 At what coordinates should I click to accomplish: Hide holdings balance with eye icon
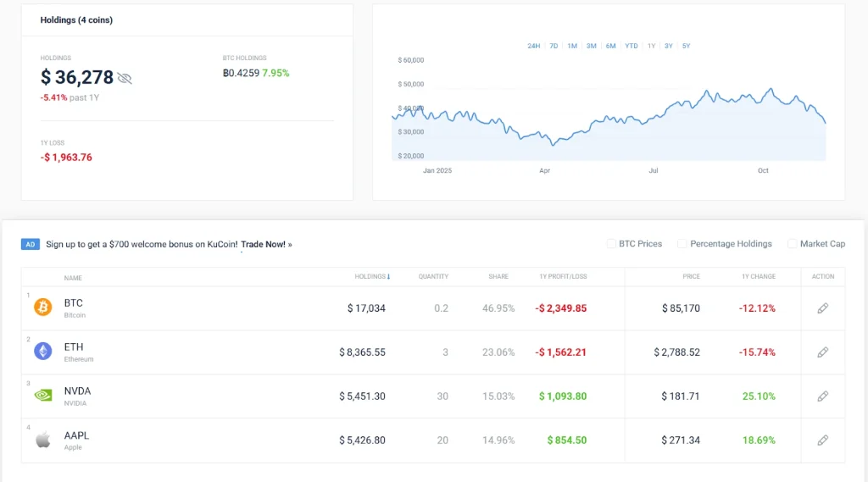125,78
